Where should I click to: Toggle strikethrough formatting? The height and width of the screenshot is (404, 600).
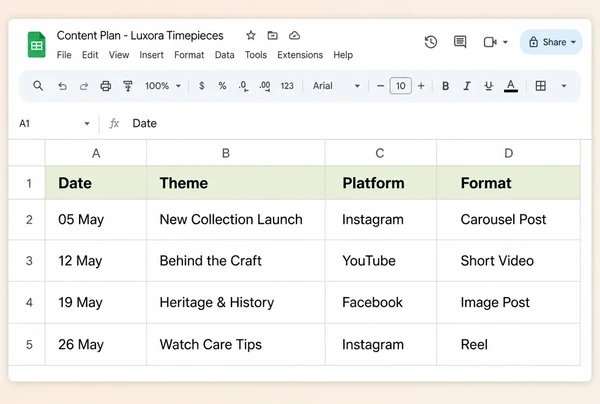[489, 86]
